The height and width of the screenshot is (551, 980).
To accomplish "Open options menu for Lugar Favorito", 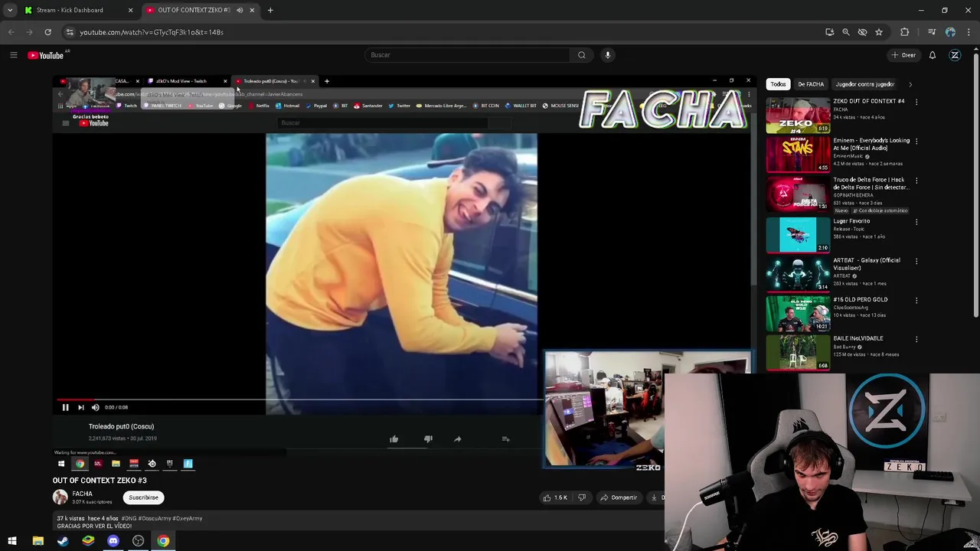I will 916,221.
